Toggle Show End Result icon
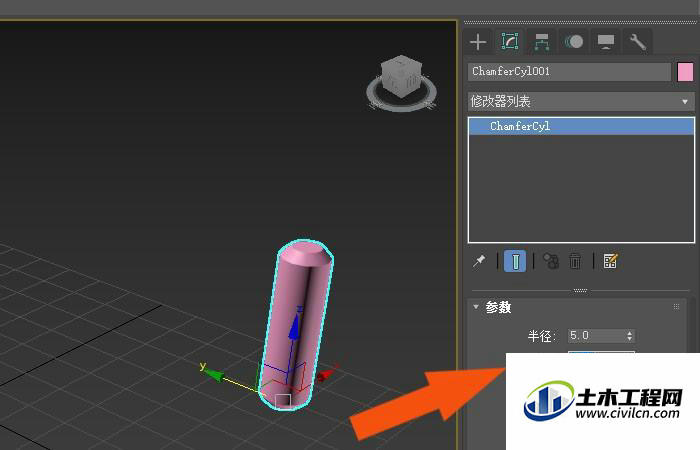Screen dimensions: 700x450 click(515, 261)
